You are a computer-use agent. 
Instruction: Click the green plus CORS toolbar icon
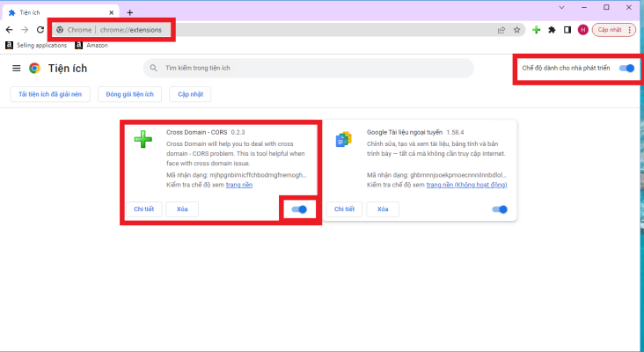(x=537, y=29)
